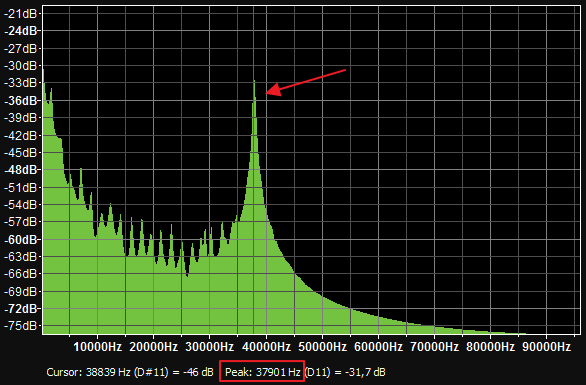The width and height of the screenshot is (586, 385).
Task: Click the -75dB axis label
Action: click(20, 326)
